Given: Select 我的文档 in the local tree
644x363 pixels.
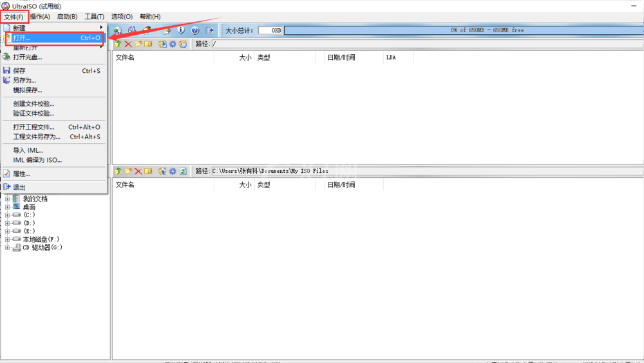Looking at the screenshot, I should (x=35, y=199).
